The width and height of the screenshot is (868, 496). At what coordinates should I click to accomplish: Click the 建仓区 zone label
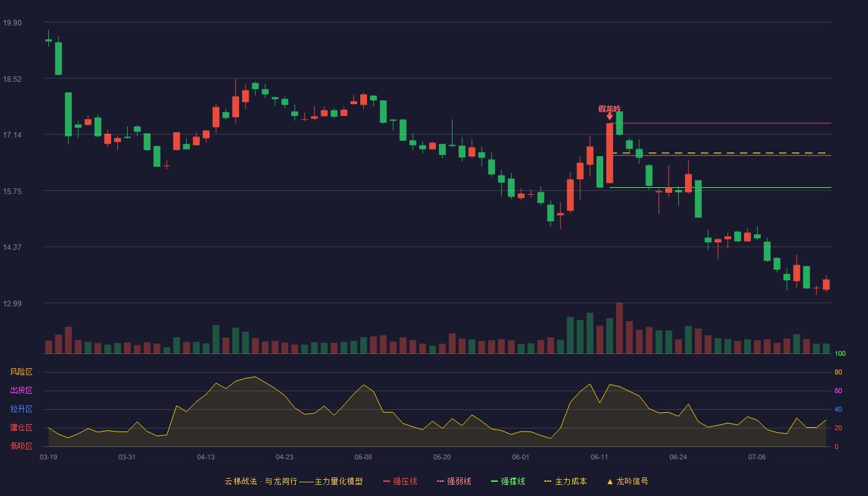point(21,428)
